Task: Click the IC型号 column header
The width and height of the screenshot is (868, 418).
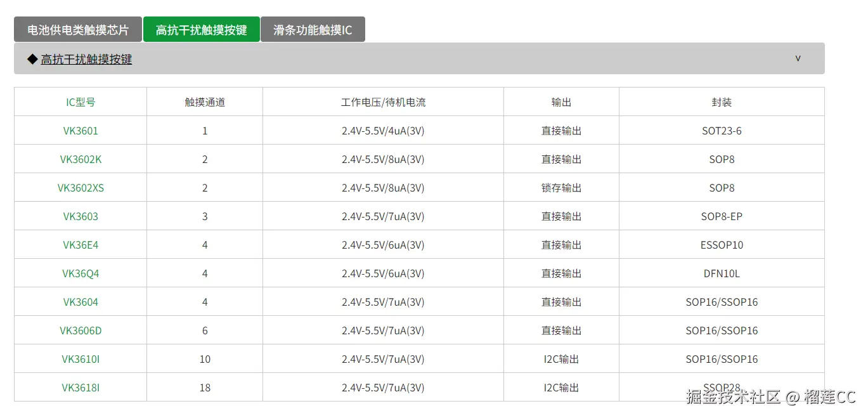Action: 81,102
